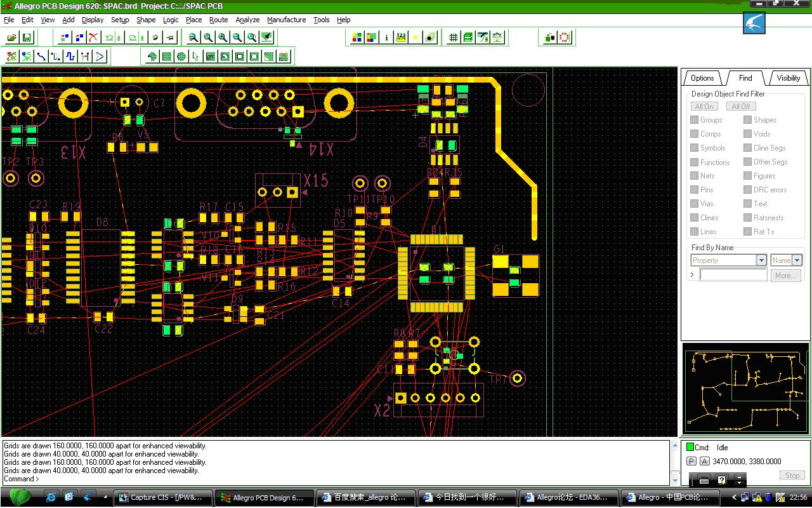Click the Undo toolbar icon

pyautogui.click(x=109, y=38)
